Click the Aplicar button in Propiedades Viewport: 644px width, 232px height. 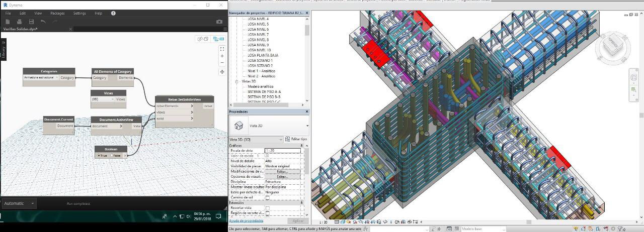pos(298,221)
